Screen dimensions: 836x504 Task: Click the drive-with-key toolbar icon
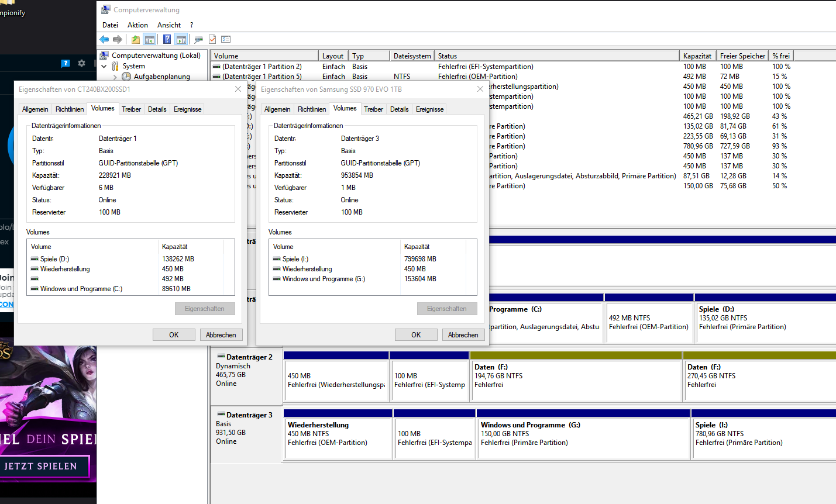point(199,39)
